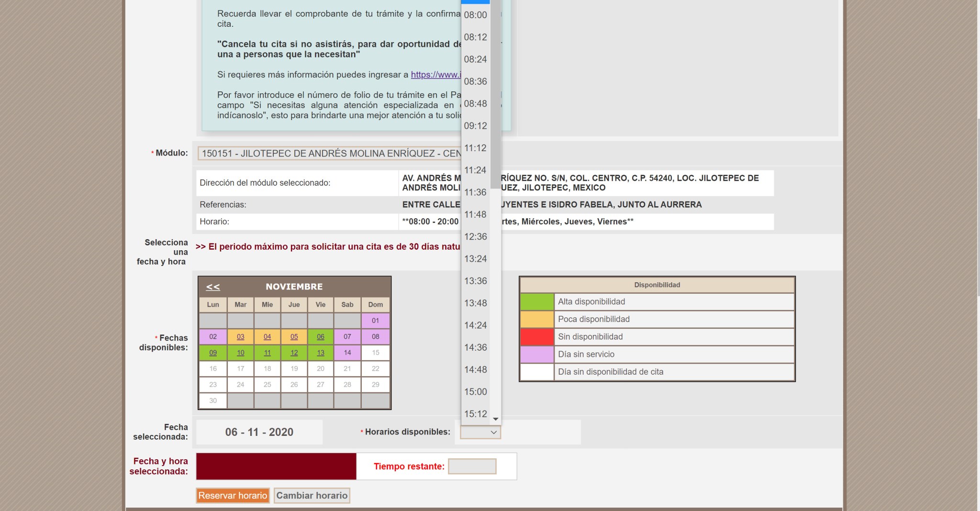980x511 pixels.
Task: Open the https://www information link
Action: pos(435,75)
